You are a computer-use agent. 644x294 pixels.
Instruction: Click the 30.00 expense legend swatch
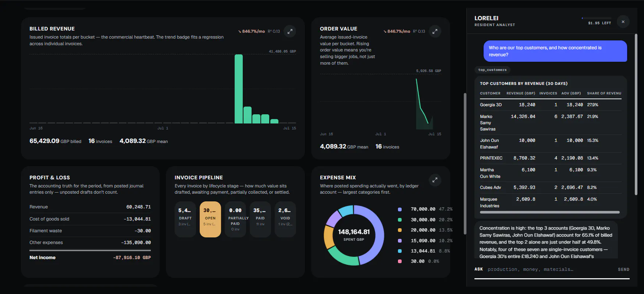[400, 261]
